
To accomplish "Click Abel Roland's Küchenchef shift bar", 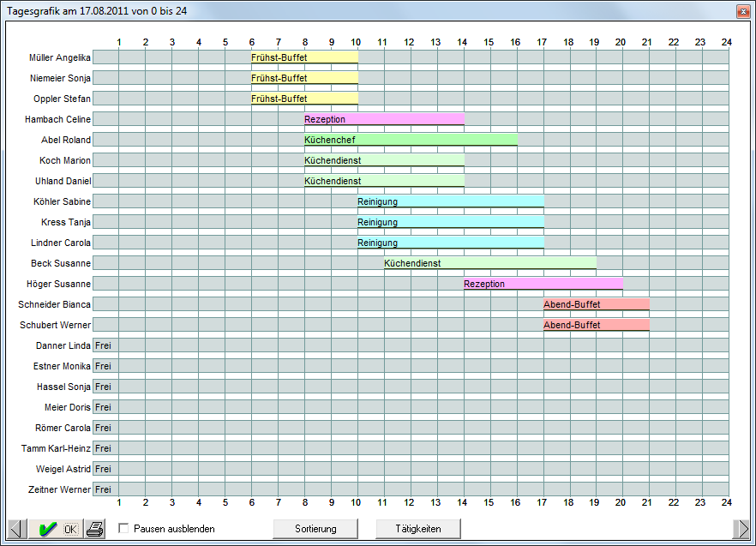I will (x=411, y=140).
